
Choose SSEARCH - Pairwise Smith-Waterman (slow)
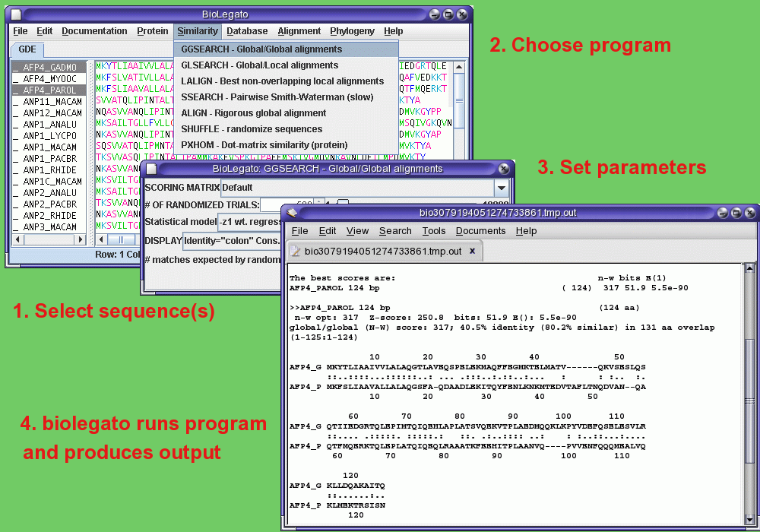click(x=286, y=97)
